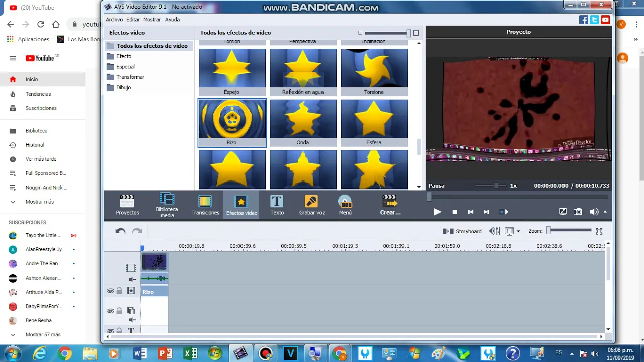Open the Texto tool
Screen dimensions: 644x362
[x=277, y=205]
